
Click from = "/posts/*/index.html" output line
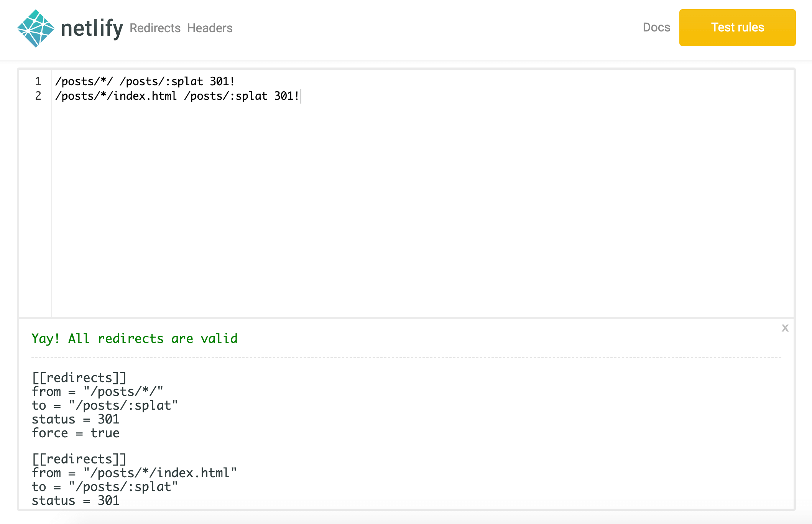pyautogui.click(x=134, y=473)
